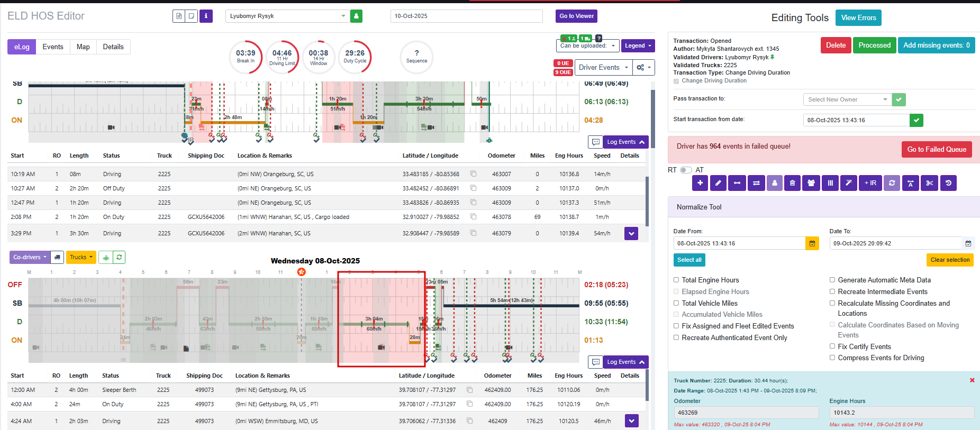The height and width of the screenshot is (430, 980).
Task: Check Fix Certify Events
Action: pyautogui.click(x=832, y=346)
